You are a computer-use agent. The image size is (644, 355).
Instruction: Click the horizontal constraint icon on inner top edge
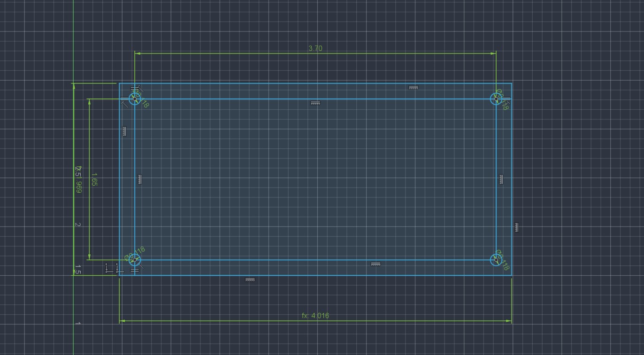(315, 103)
